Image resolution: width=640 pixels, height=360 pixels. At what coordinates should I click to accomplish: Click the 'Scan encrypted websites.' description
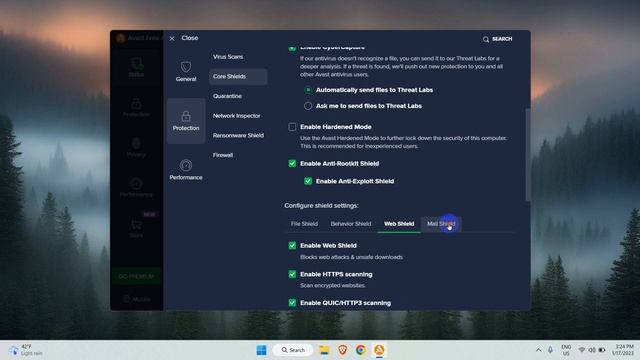point(333,285)
